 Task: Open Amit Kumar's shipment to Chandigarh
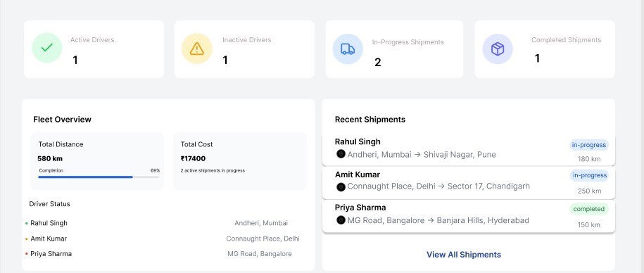[x=469, y=183]
